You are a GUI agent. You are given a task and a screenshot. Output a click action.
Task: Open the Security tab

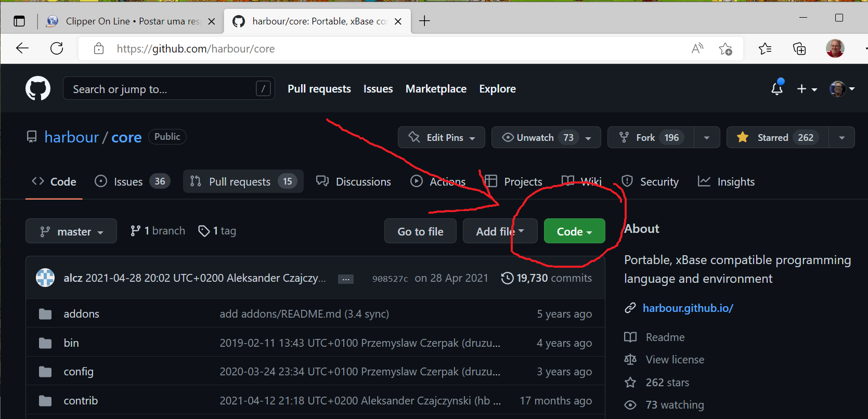650,181
